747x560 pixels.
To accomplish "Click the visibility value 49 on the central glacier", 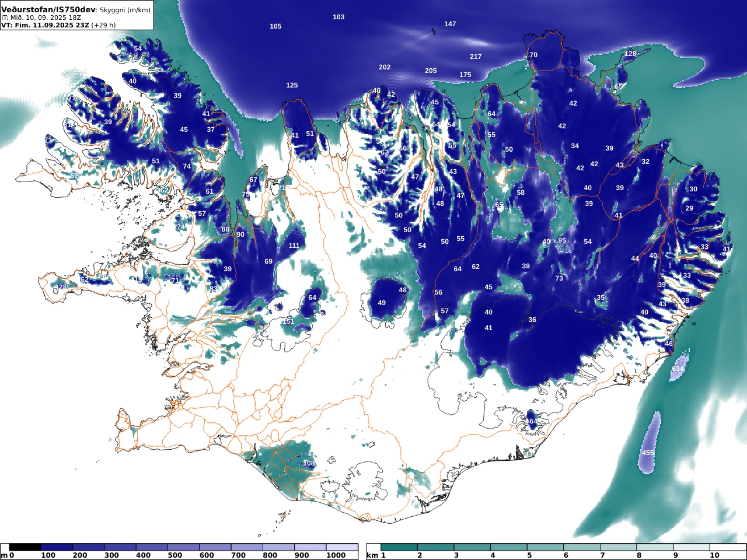I will click(x=382, y=303).
